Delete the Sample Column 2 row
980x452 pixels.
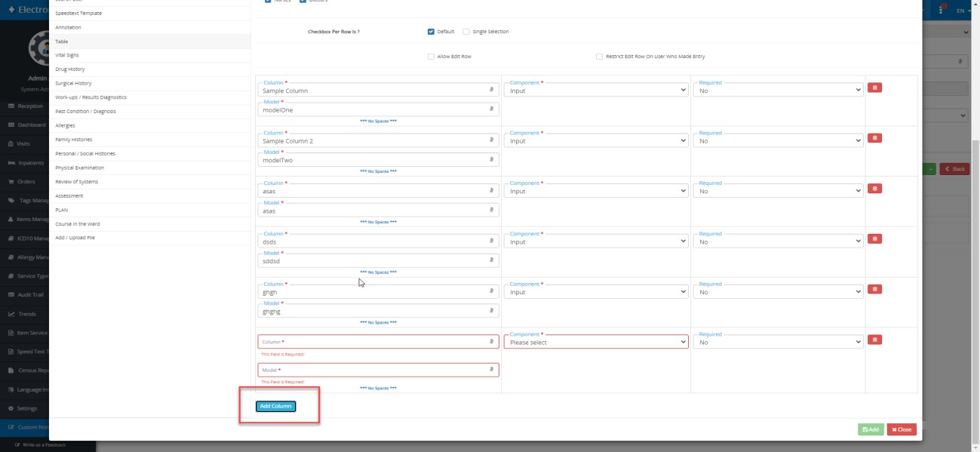874,138
